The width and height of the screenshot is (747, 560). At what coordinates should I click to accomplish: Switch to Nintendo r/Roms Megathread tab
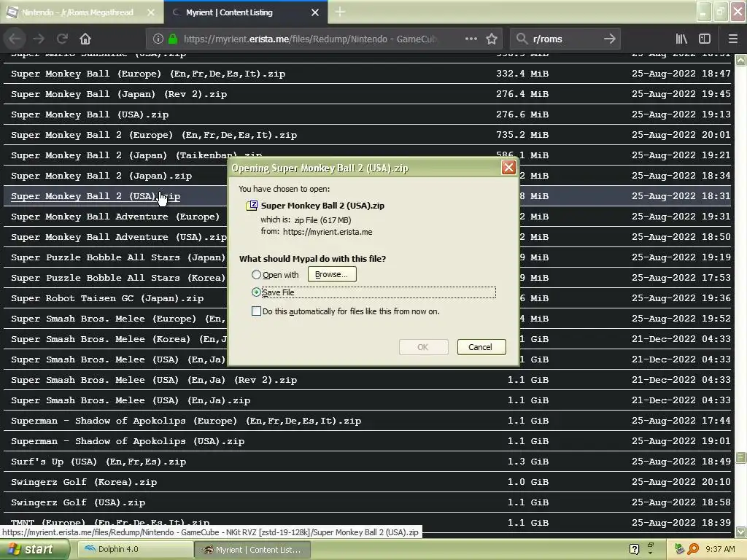tap(77, 12)
